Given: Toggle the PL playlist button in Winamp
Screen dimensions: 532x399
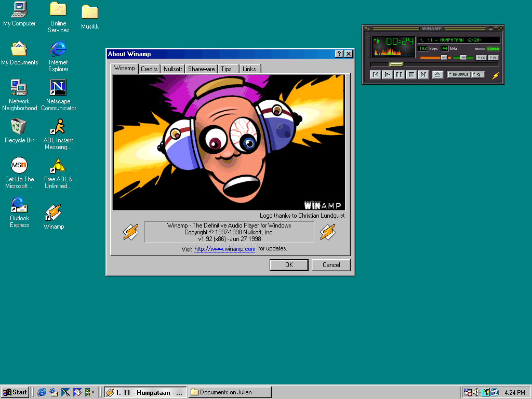Looking at the screenshot, I should click(494, 58).
